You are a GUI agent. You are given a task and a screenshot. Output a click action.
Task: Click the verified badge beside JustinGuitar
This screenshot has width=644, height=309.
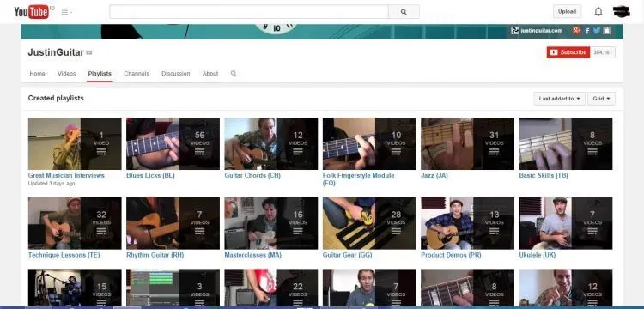coord(89,53)
